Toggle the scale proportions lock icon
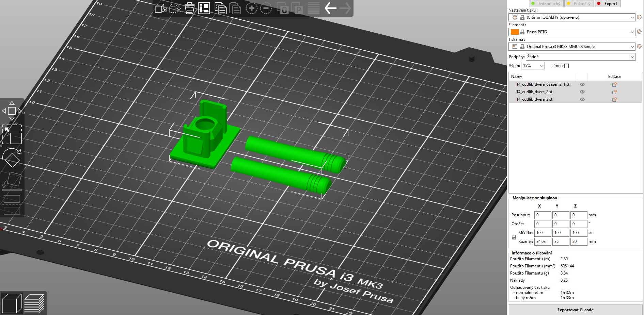 (514, 237)
